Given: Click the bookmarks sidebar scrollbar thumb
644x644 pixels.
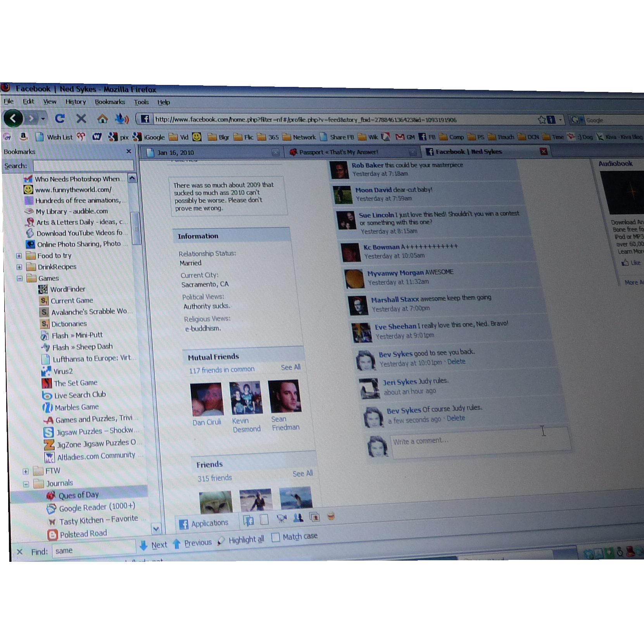Looking at the screenshot, I should (135, 228).
